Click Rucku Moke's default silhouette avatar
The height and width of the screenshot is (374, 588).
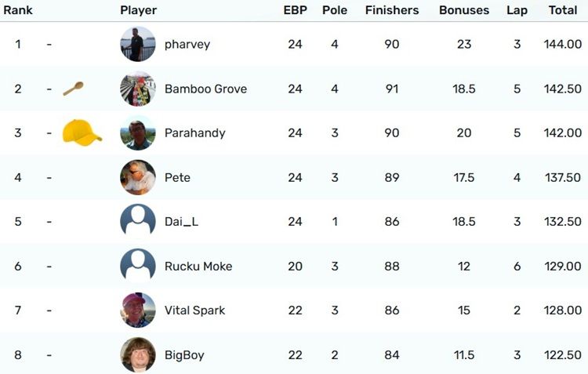tap(138, 266)
